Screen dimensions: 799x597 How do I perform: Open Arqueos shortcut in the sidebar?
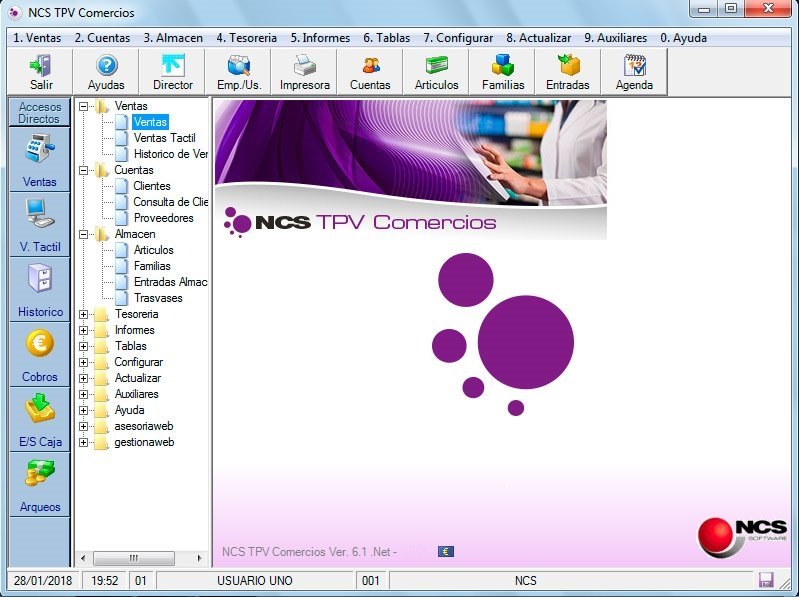pos(40,484)
